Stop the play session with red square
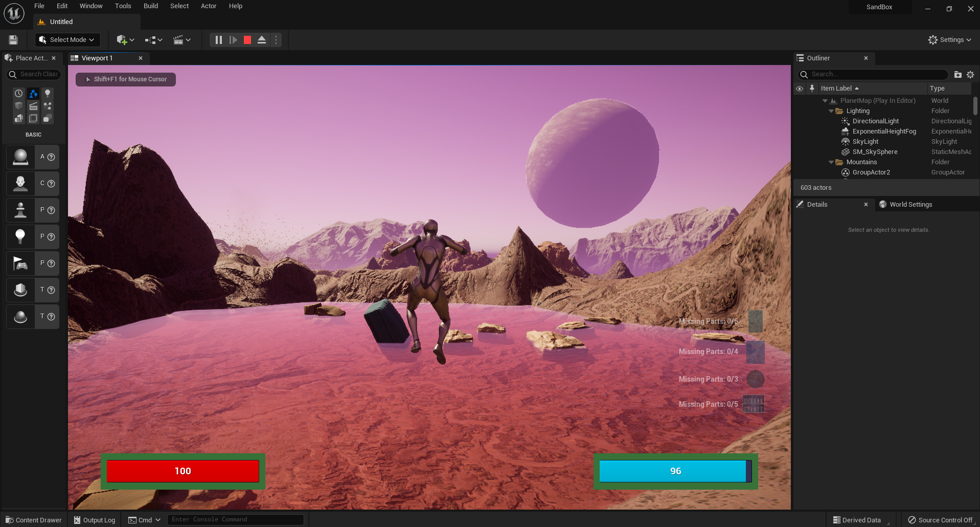This screenshot has height=527, width=980. (247, 40)
